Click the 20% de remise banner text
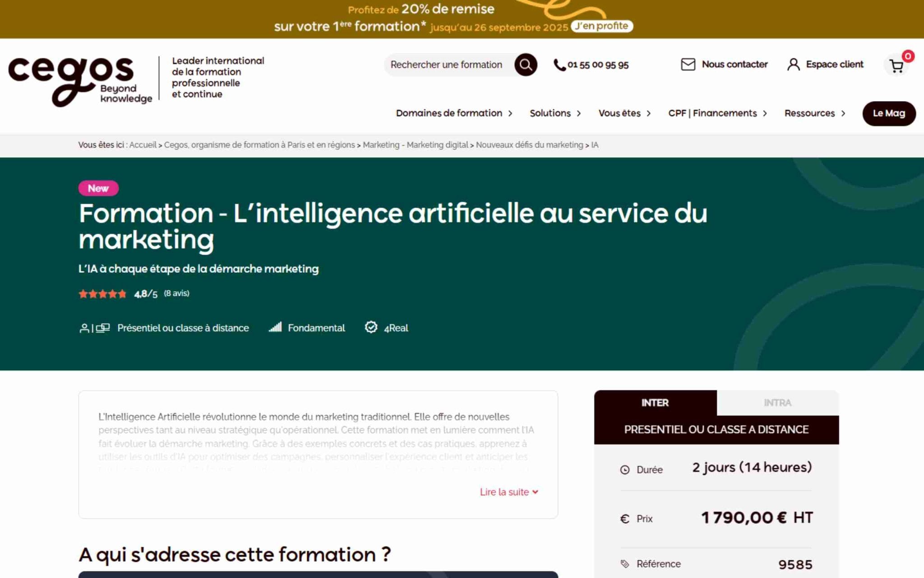Viewport: 924px width, 578px height. [x=448, y=9]
